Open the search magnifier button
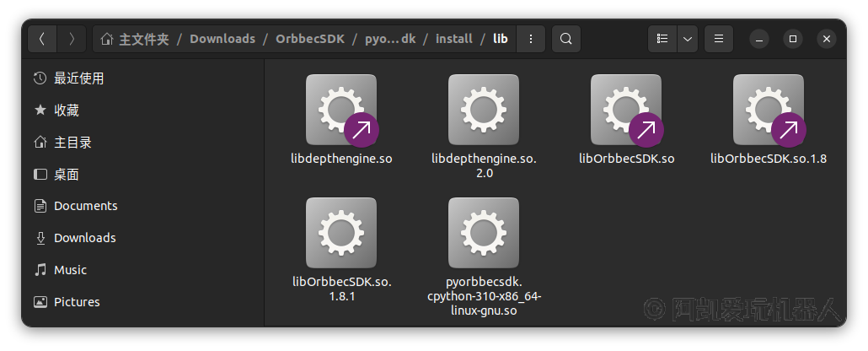The image size is (868, 351). pos(565,39)
